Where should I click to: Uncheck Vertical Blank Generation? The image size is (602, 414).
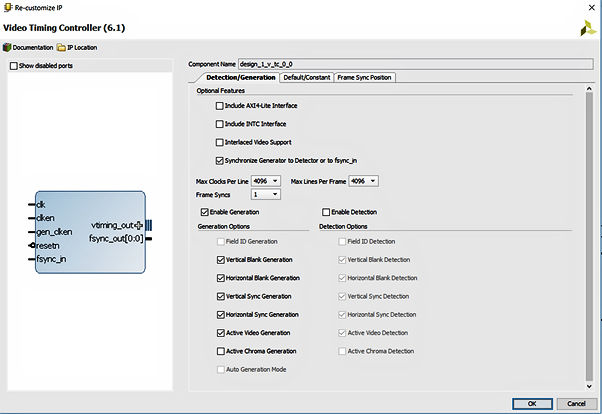click(220, 259)
